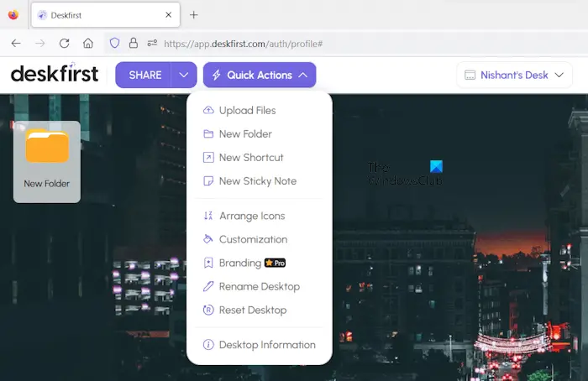Click the lightning bolt icon in Quick Actions
588x381 pixels.
[x=217, y=75]
